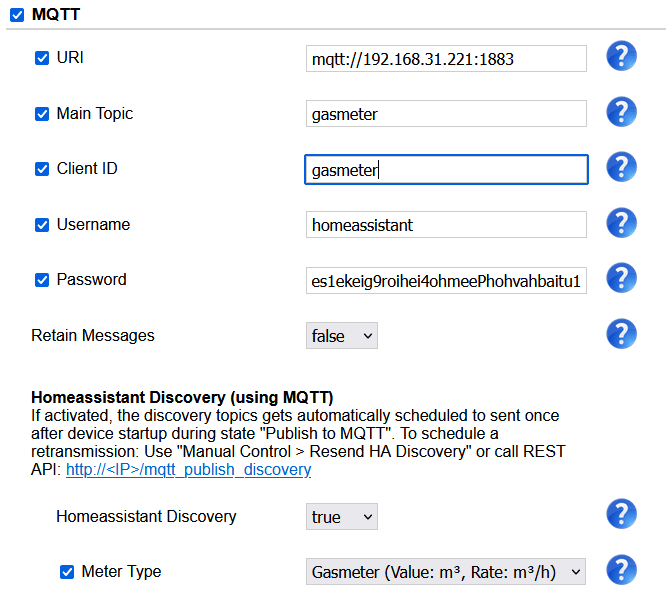The height and width of the screenshot is (611, 666).
Task: Expand the Retain Messages dropdown
Action: [x=341, y=336]
